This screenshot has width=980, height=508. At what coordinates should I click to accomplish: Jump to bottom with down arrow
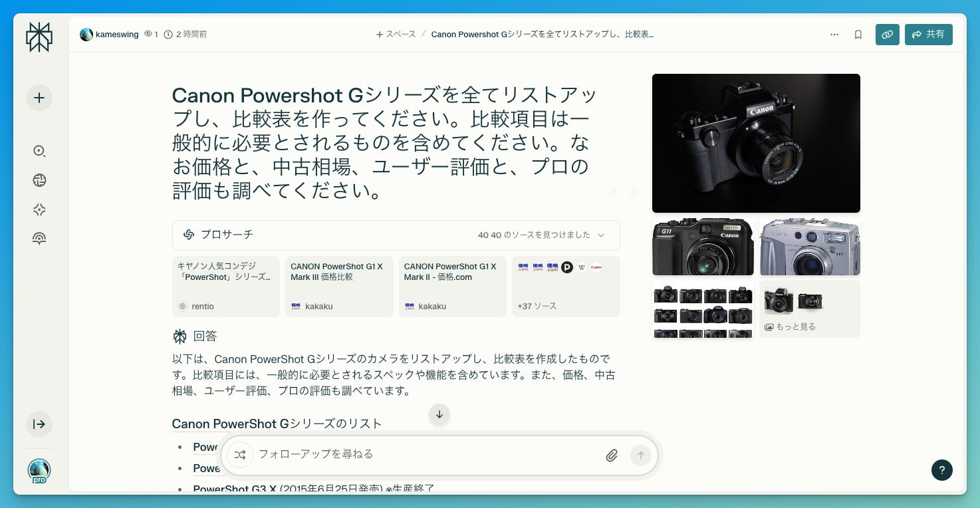click(439, 414)
